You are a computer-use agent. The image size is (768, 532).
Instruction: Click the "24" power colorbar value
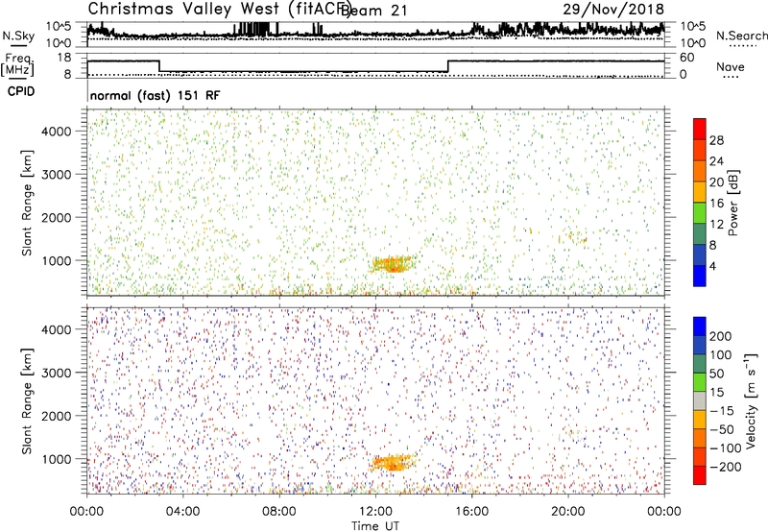(x=716, y=161)
